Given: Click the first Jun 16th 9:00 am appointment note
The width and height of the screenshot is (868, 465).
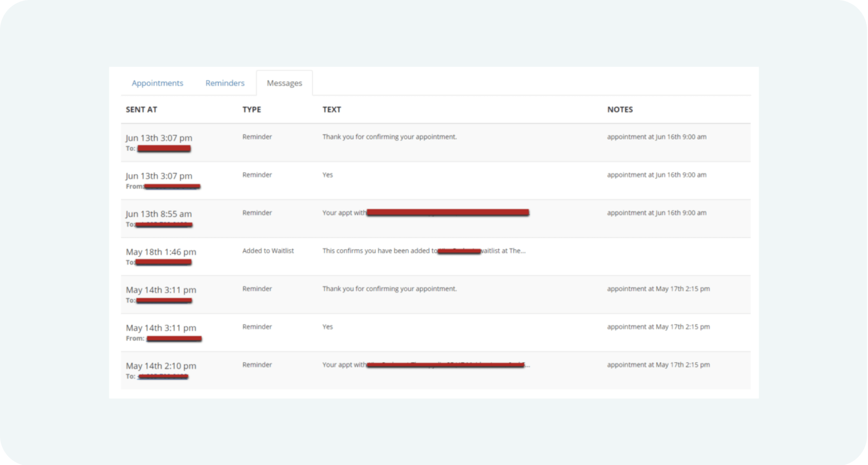Looking at the screenshot, I should tap(656, 137).
